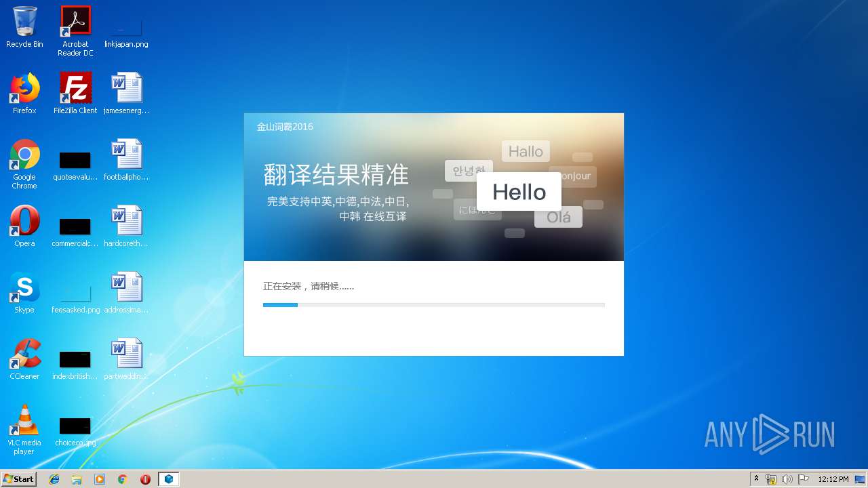Select the quoteevalu file icon
868x488 pixels.
(75, 167)
